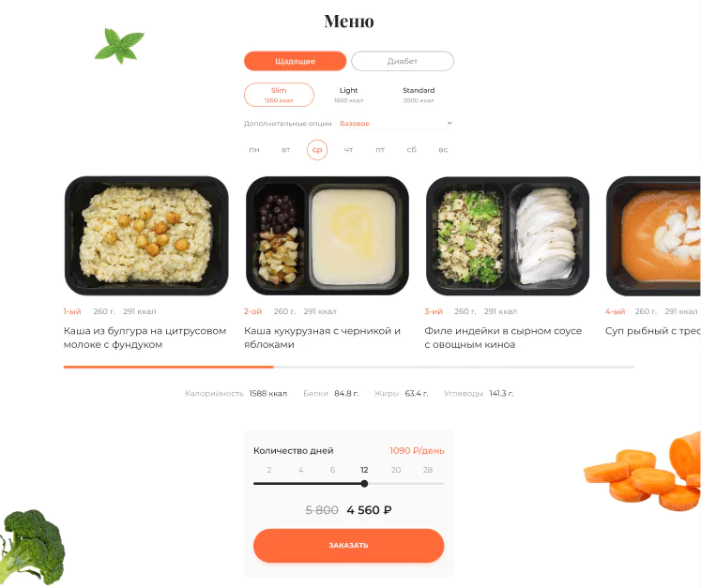Click the fish soup dish photo

pyautogui.click(x=653, y=236)
